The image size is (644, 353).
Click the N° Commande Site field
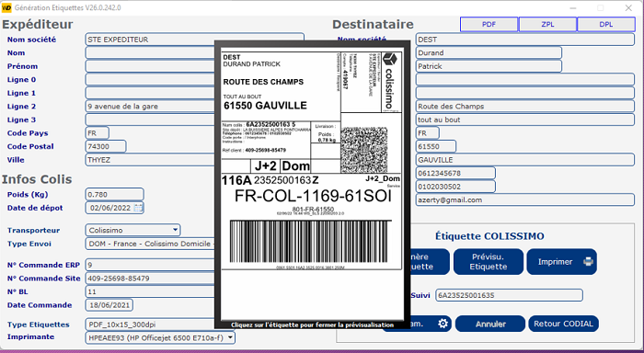click(x=150, y=279)
